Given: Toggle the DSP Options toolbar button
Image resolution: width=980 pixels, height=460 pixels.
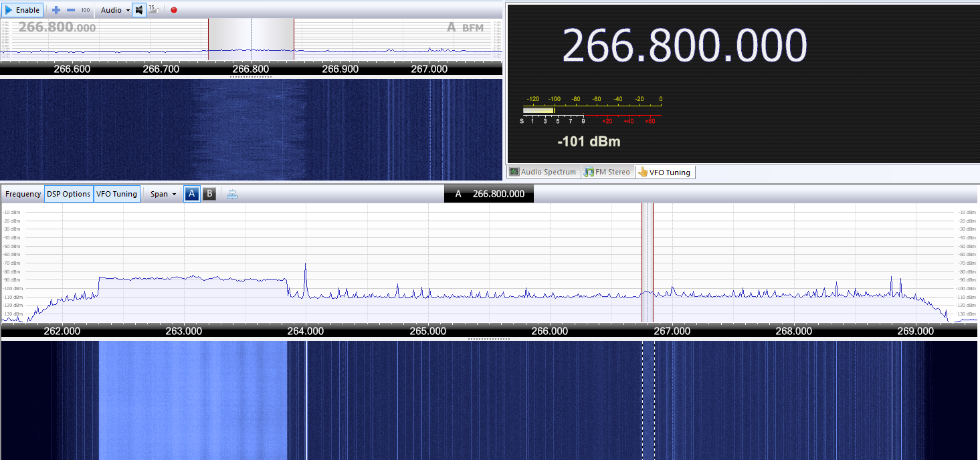Looking at the screenshot, I should click(x=68, y=194).
